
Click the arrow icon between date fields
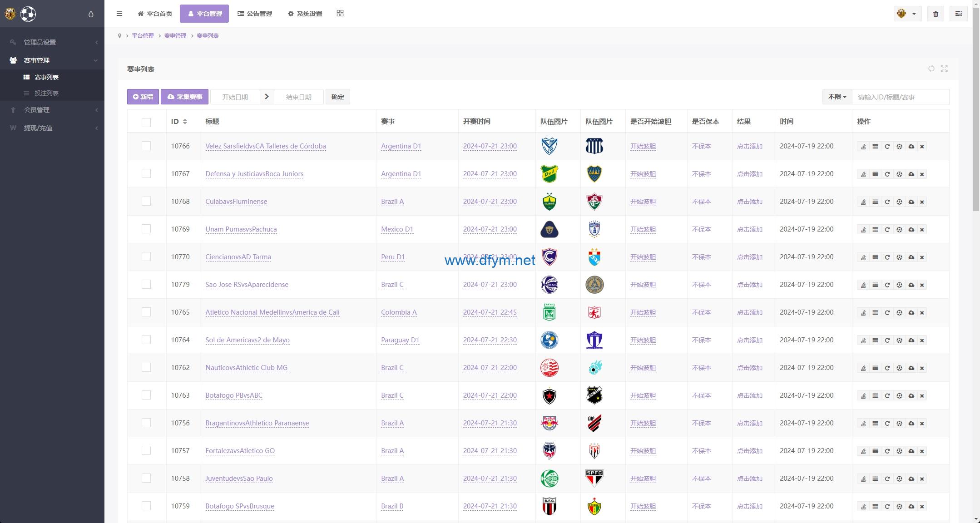coord(267,97)
